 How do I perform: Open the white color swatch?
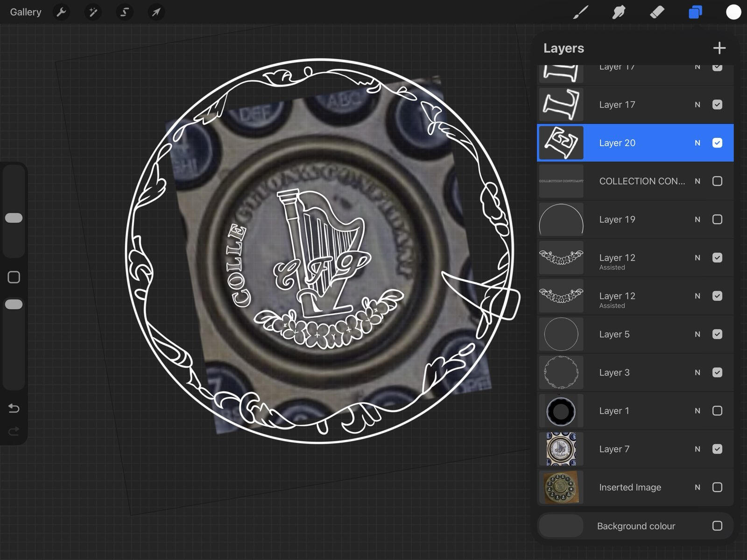[733, 13]
